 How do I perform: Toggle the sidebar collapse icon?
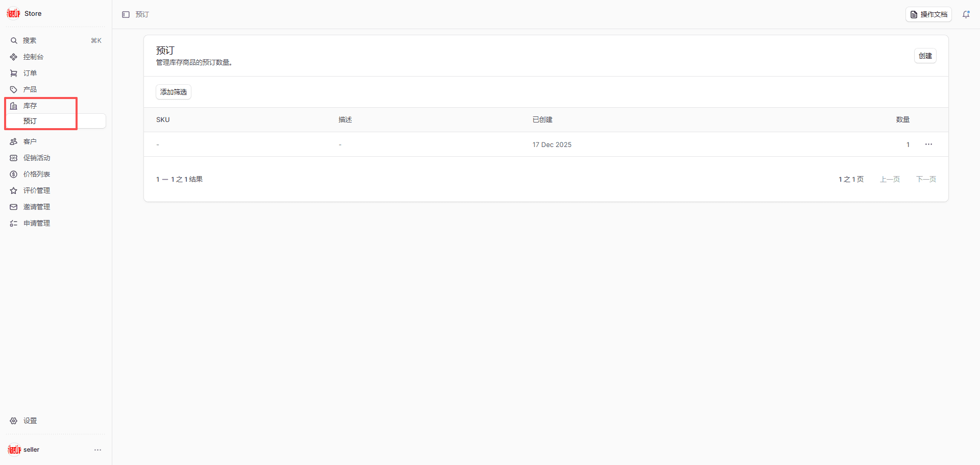tap(126, 15)
